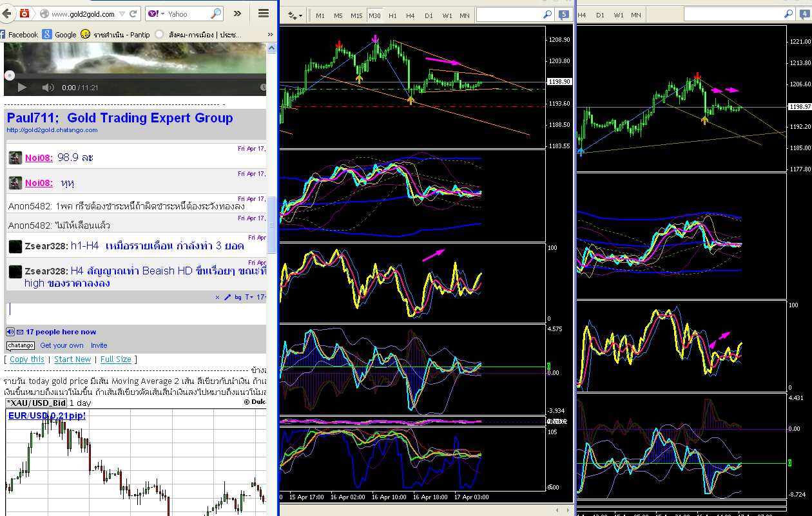
Task: Open the Google bookmark
Action: click(59, 35)
